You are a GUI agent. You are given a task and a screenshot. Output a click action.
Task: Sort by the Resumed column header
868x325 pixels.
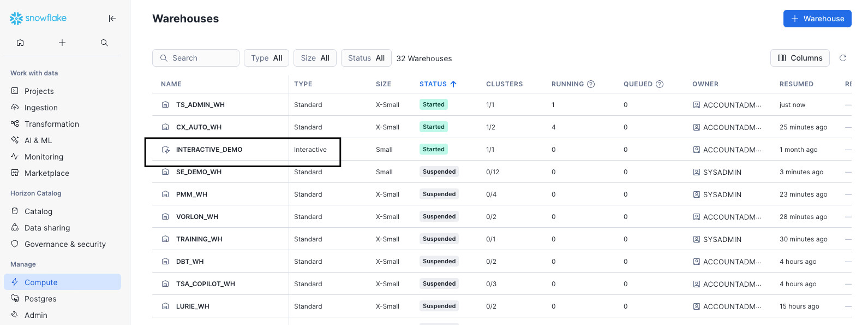coord(797,84)
